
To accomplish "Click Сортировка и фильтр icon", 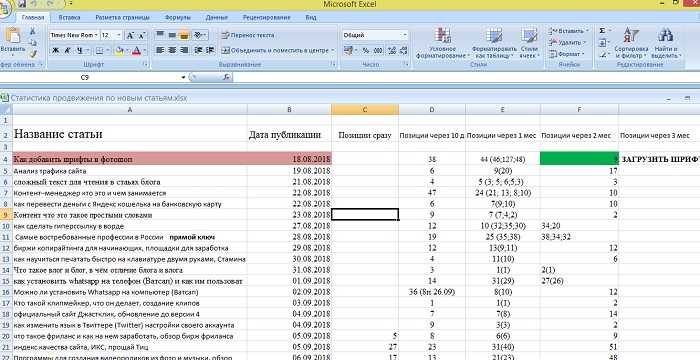I will point(631,35).
